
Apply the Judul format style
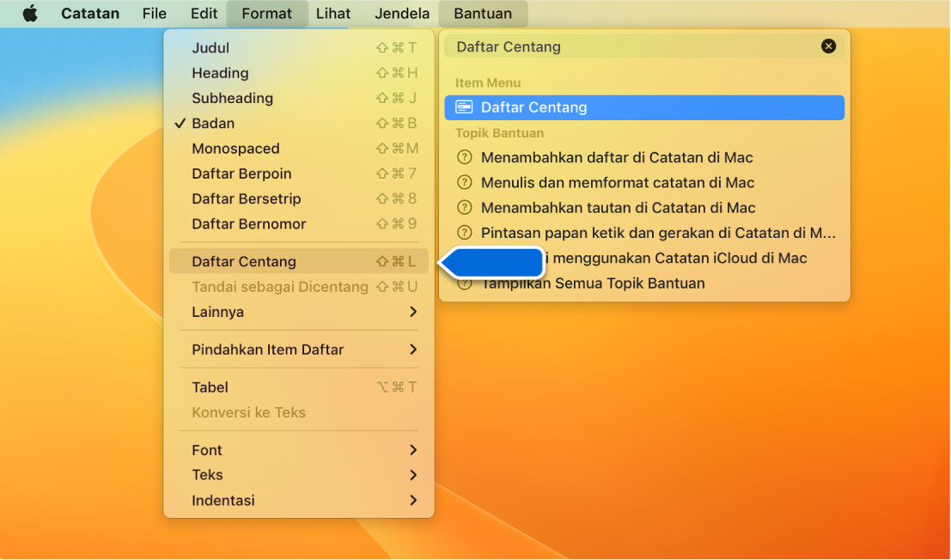(x=299, y=48)
